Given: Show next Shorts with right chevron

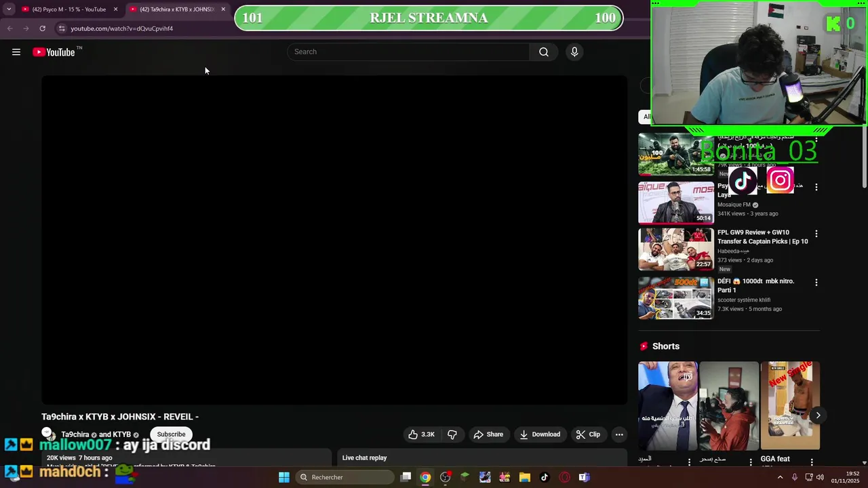Looking at the screenshot, I should click(x=818, y=415).
